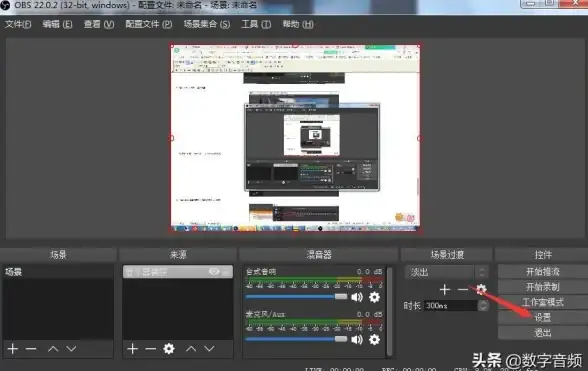Add a source with the plus icon in 来源 panel

coord(132,349)
